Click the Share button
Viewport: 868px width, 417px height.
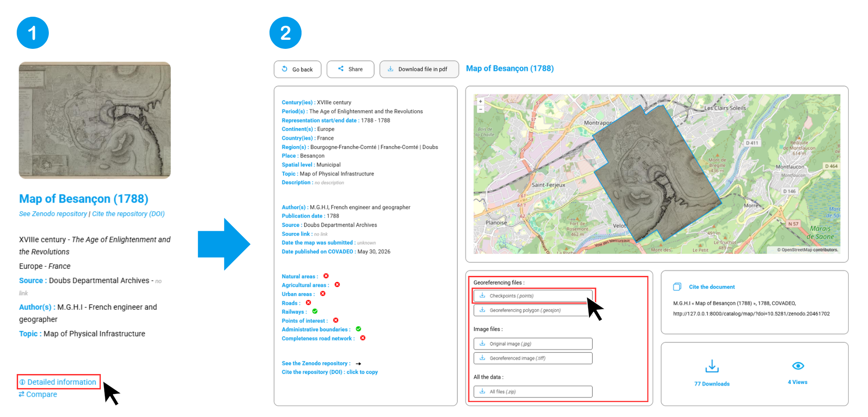[x=350, y=69]
